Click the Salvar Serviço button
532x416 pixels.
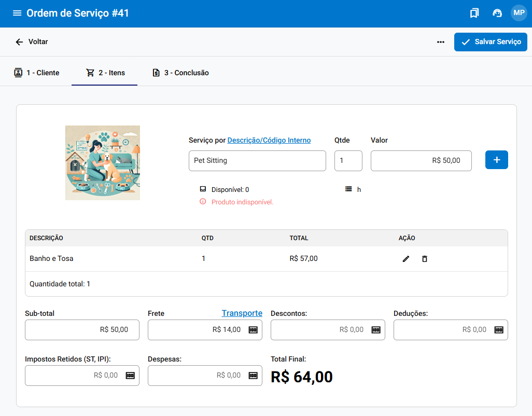[x=491, y=42]
